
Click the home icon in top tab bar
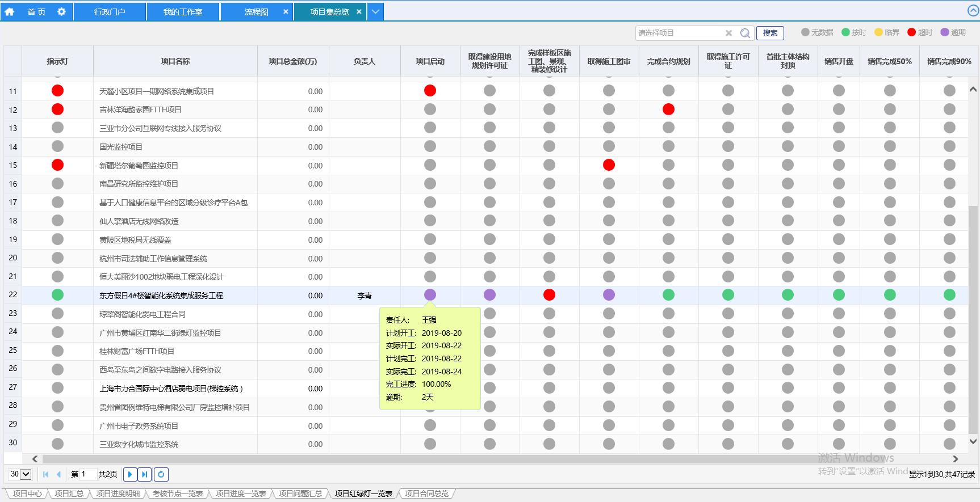(10, 11)
